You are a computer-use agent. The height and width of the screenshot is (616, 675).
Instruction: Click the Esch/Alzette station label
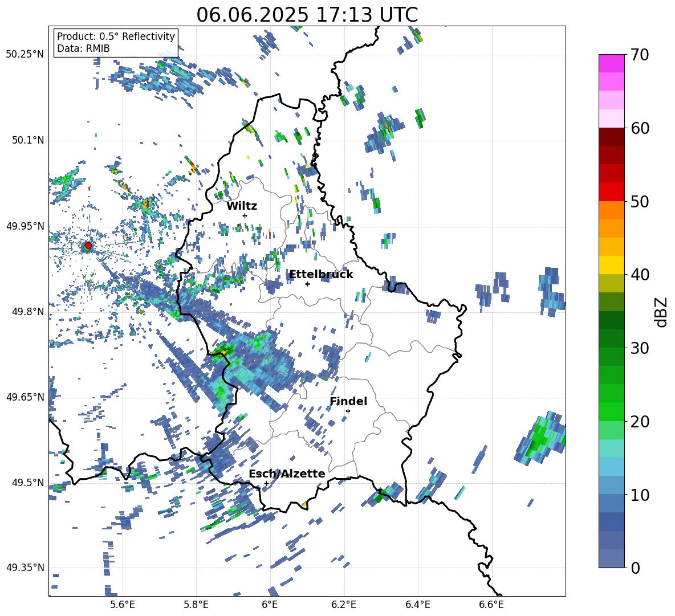pyautogui.click(x=287, y=474)
